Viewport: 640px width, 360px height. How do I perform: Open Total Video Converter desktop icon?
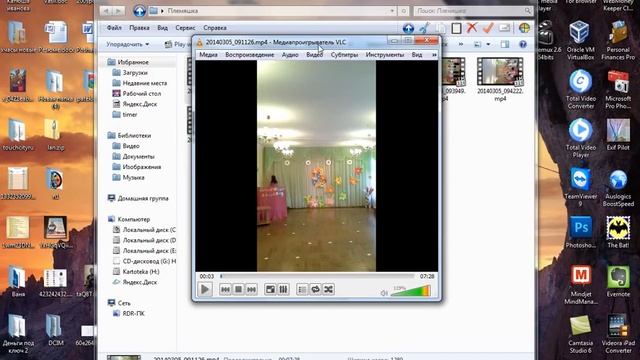coord(580,89)
